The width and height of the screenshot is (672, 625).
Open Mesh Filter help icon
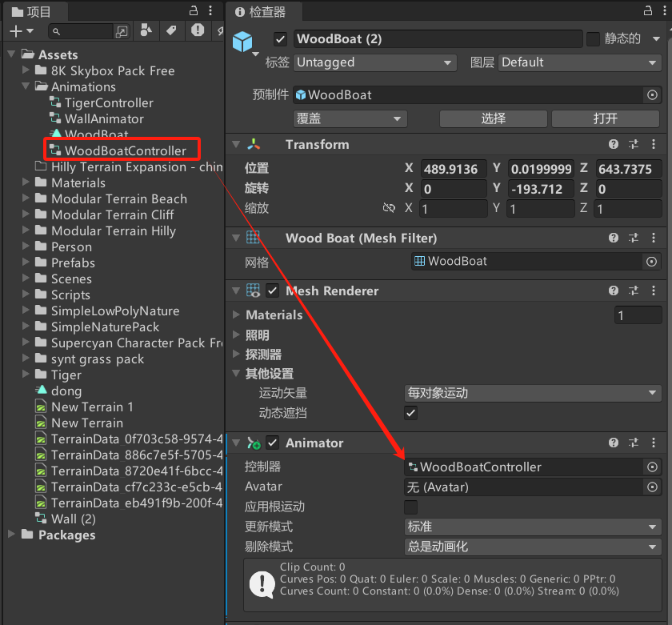tap(614, 238)
